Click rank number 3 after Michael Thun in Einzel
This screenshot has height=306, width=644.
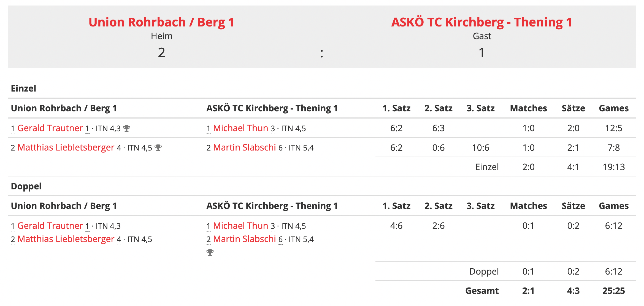coord(273,129)
